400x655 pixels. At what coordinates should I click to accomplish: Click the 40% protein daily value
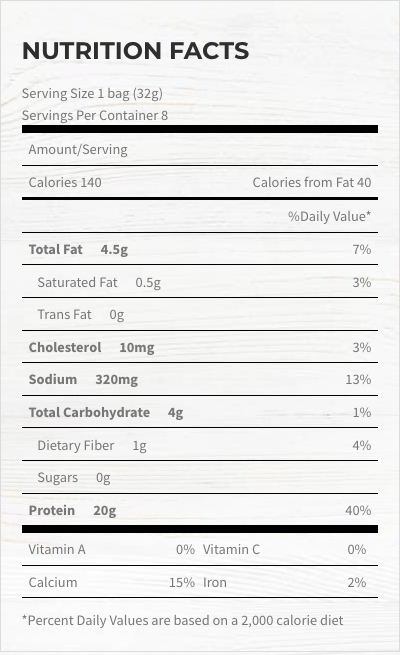point(358,510)
